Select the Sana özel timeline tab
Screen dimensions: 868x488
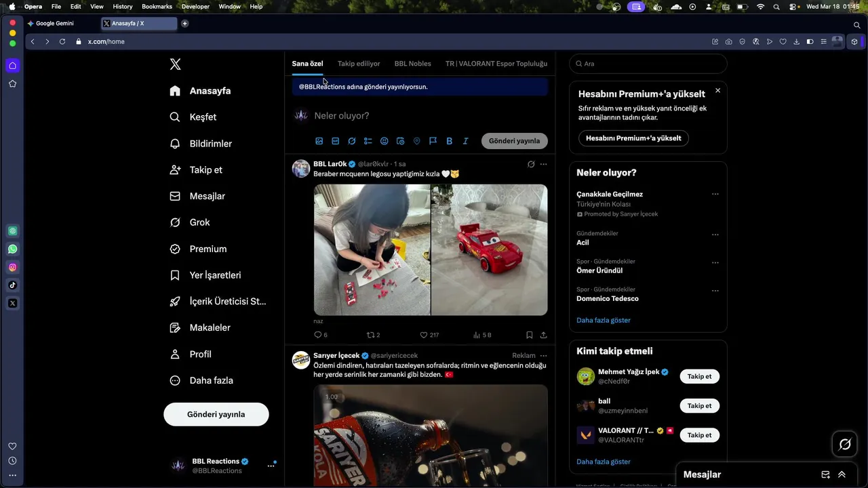click(307, 64)
